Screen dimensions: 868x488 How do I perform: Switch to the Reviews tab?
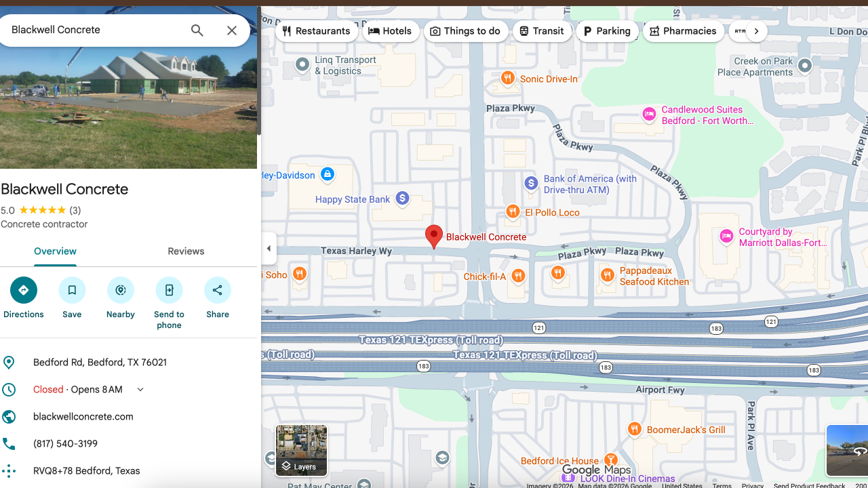pyautogui.click(x=186, y=251)
